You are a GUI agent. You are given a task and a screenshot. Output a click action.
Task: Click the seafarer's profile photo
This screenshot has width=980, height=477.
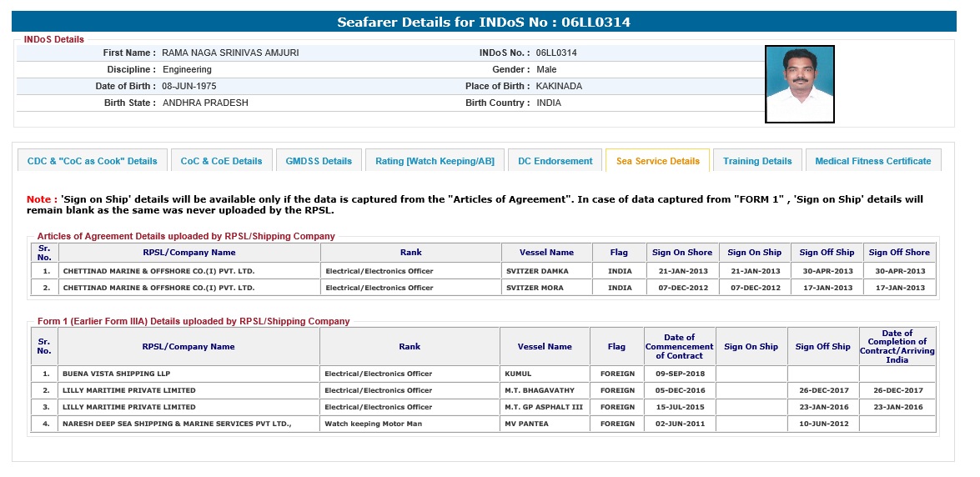799,84
